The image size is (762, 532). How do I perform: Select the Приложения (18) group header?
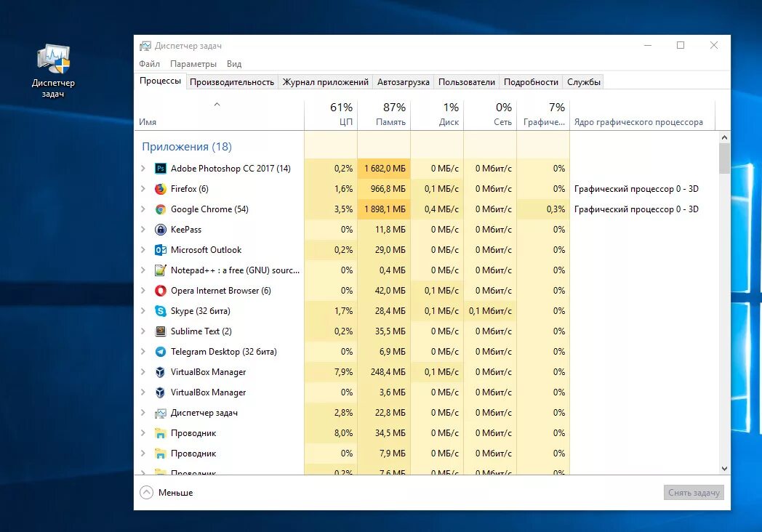(x=187, y=147)
